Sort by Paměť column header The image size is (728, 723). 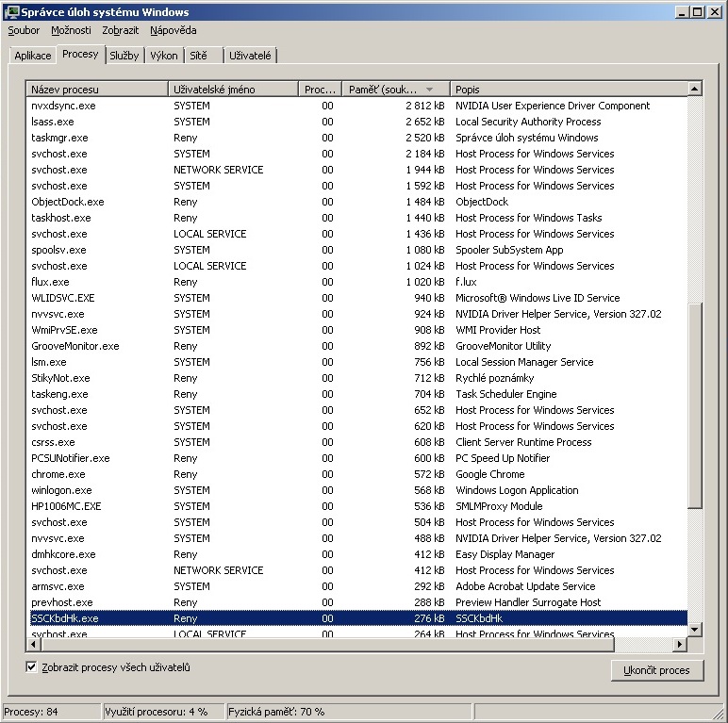[396, 90]
